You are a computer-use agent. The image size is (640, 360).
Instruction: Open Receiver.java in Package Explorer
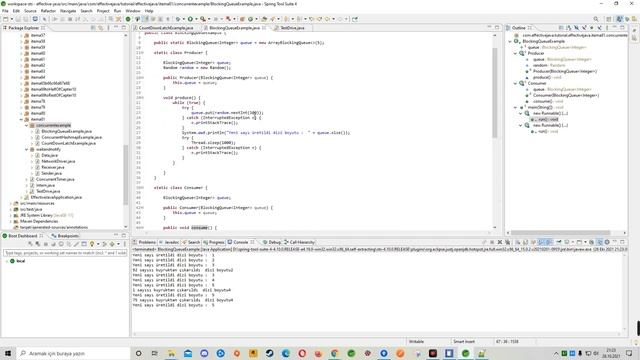click(52, 167)
